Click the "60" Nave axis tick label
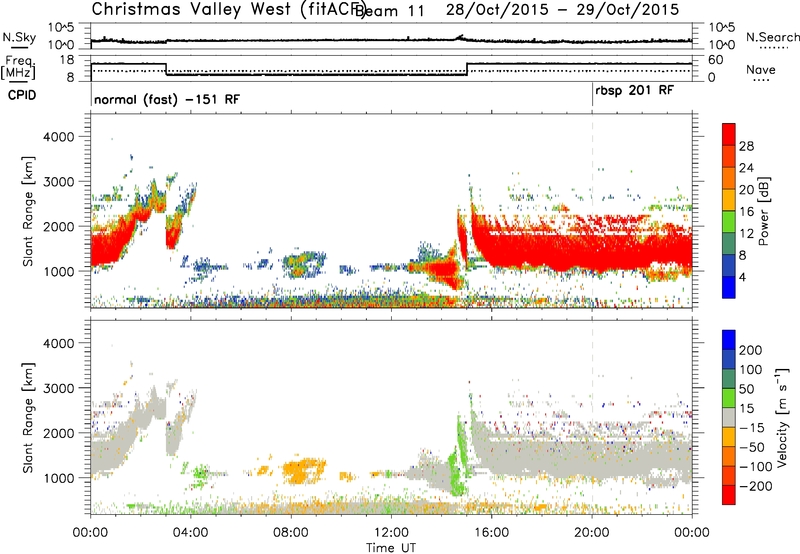Image resolution: width=800 pixels, height=554 pixels. [716, 60]
